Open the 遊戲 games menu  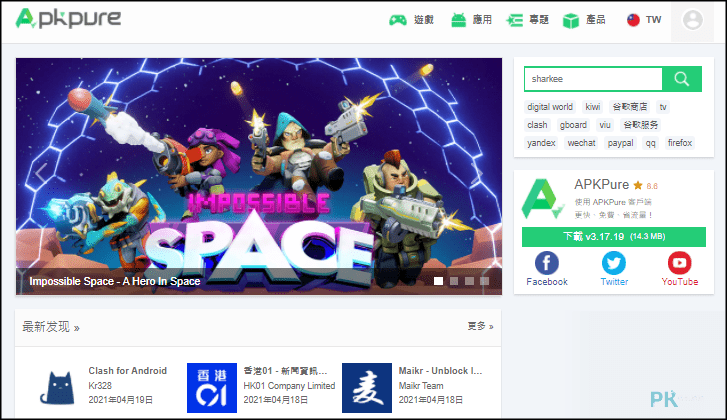(x=411, y=20)
